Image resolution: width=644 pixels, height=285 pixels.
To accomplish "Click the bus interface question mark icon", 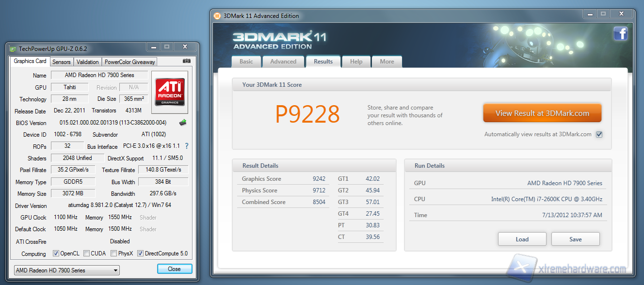I will coord(187,146).
